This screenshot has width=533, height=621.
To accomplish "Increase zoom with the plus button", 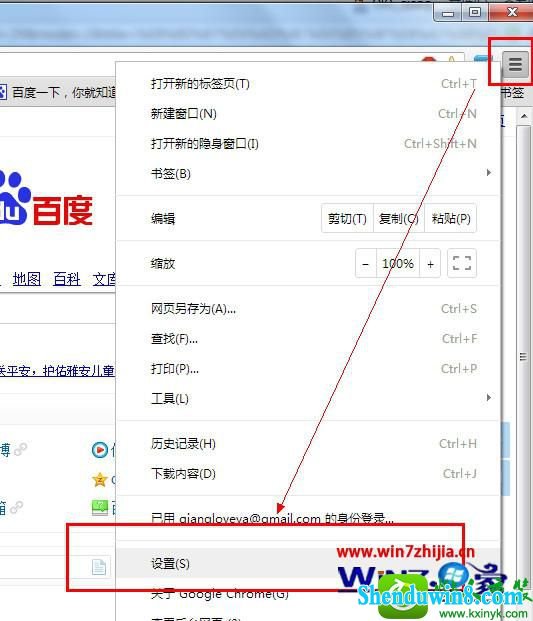I will 430,263.
